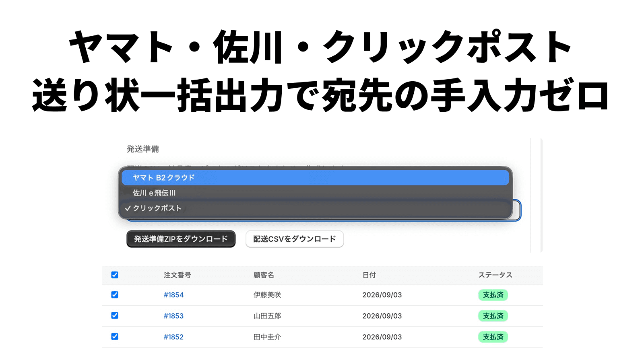Image resolution: width=644 pixels, height=362 pixels.
Task: Click the 日付 column header
Action: [369, 275]
